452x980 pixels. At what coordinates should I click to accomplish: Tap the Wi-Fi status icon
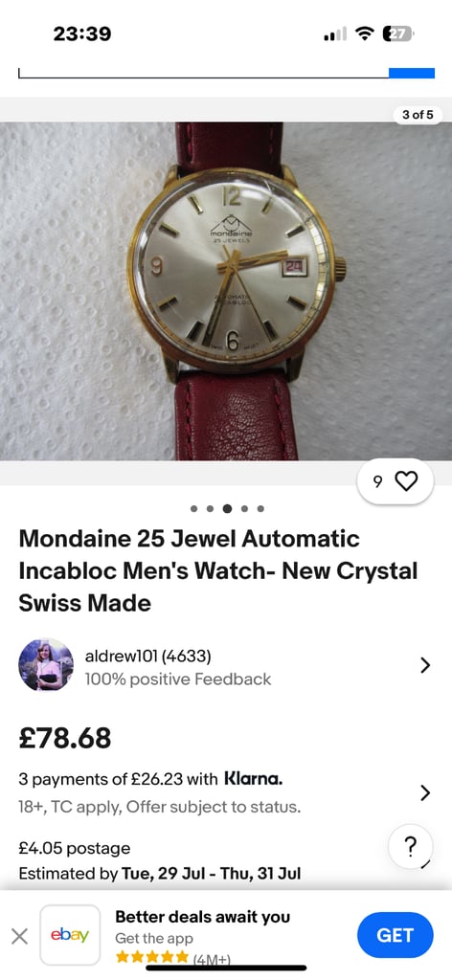364,33
